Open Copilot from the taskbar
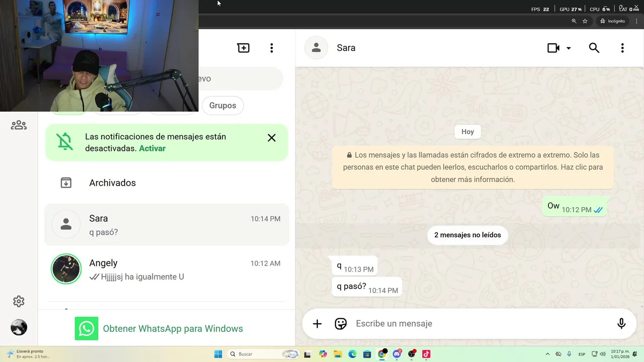644x362 pixels. 323,354
